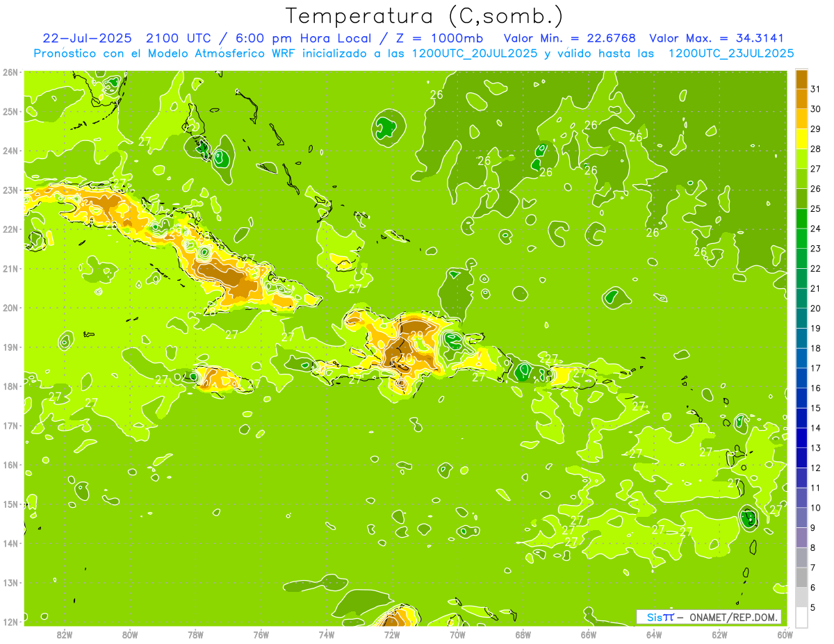Select the "1200UTC_23JUL2025" valid-until time
The image size is (834, 644).
point(731,53)
